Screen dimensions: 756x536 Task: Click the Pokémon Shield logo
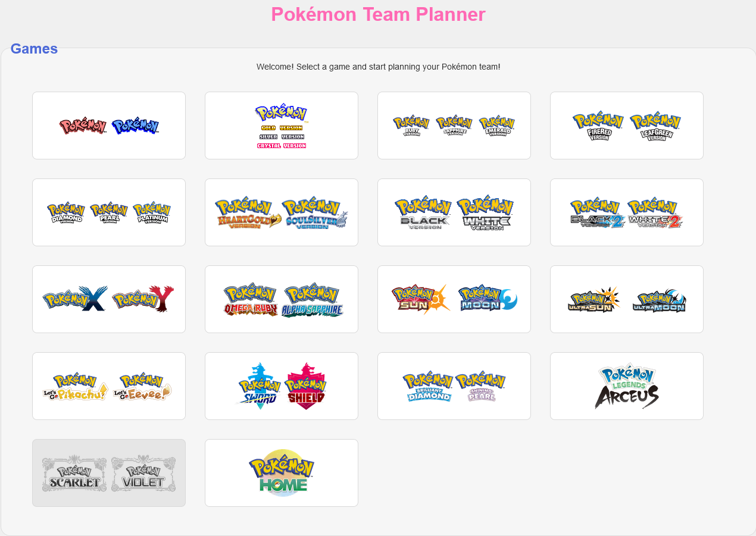click(305, 386)
